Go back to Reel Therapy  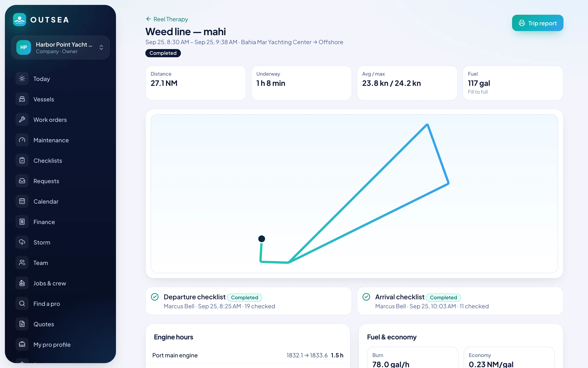167,19
